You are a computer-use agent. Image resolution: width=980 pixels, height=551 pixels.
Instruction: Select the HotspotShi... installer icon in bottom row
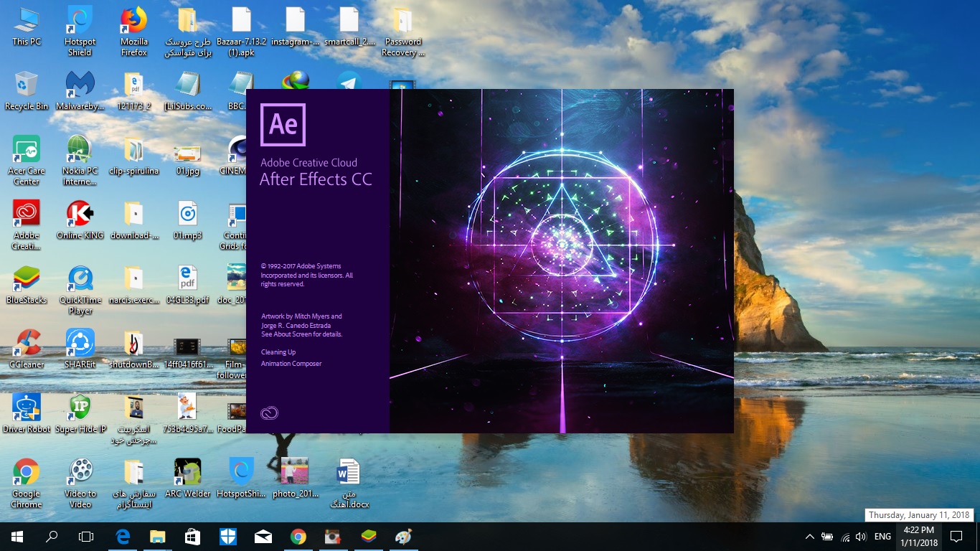click(x=242, y=479)
